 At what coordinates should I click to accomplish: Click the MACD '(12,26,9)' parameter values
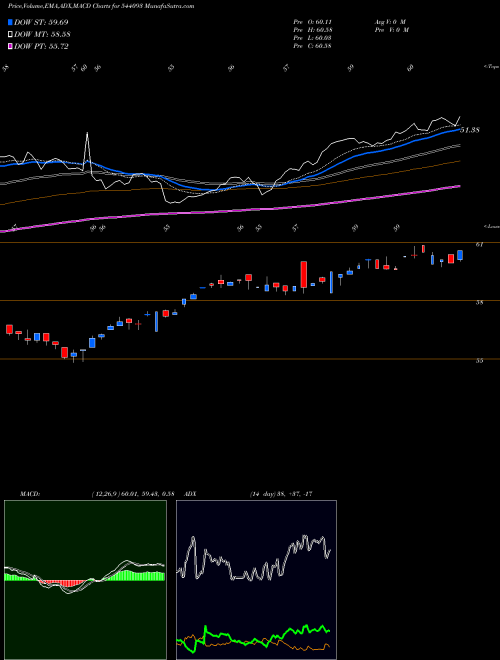click(x=133, y=494)
